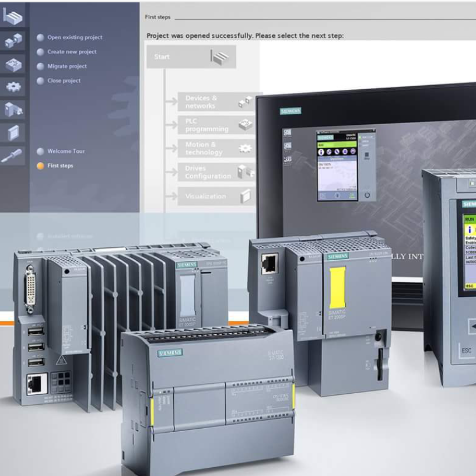
Task: Launch the Welcome Tour
Action: (x=66, y=151)
